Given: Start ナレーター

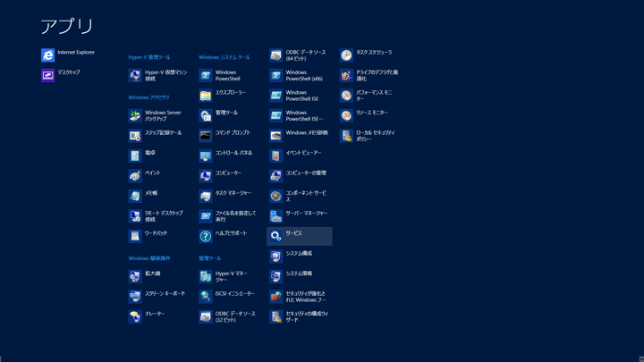Looking at the screenshot, I should [x=158, y=316].
